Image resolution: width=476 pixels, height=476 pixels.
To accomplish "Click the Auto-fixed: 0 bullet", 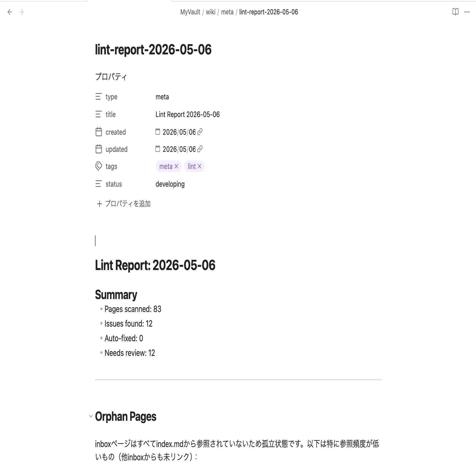I will point(124,338).
